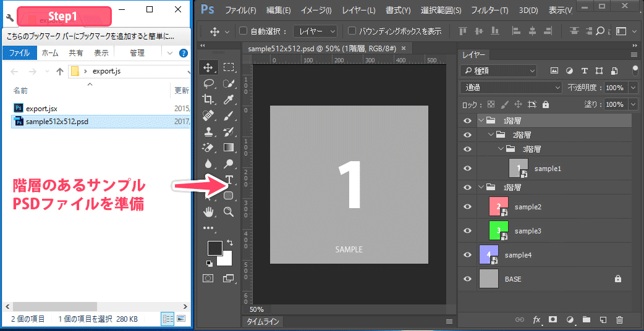Open Search magnifier in options bar

(x=600, y=31)
